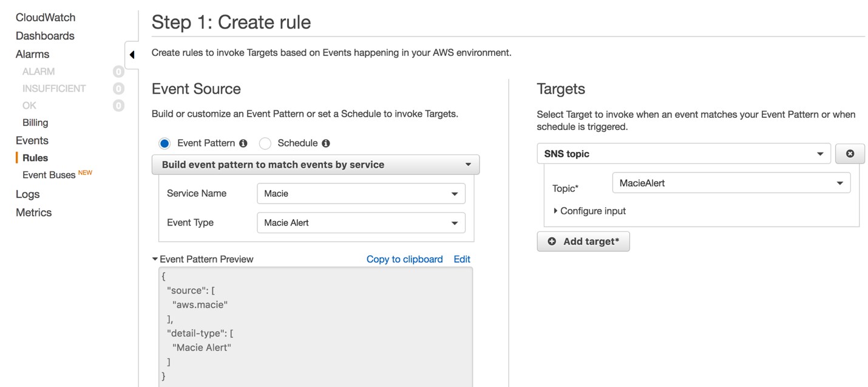Select the ALARM state filter

pyautogui.click(x=38, y=71)
